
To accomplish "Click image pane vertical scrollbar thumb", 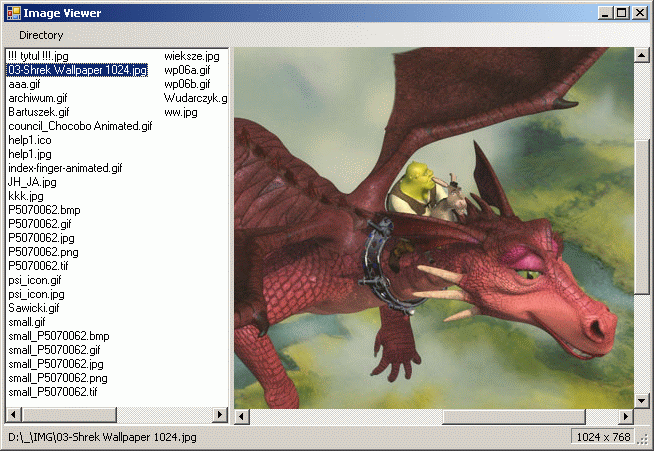I will (641, 218).
